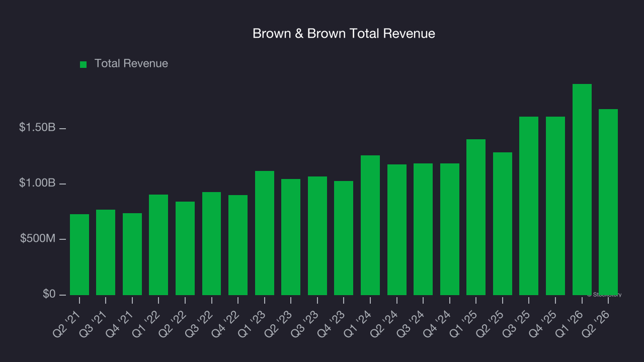This screenshot has width=644, height=362.
Task: Select the Q1 '25 revenue bar
Action: click(476, 217)
